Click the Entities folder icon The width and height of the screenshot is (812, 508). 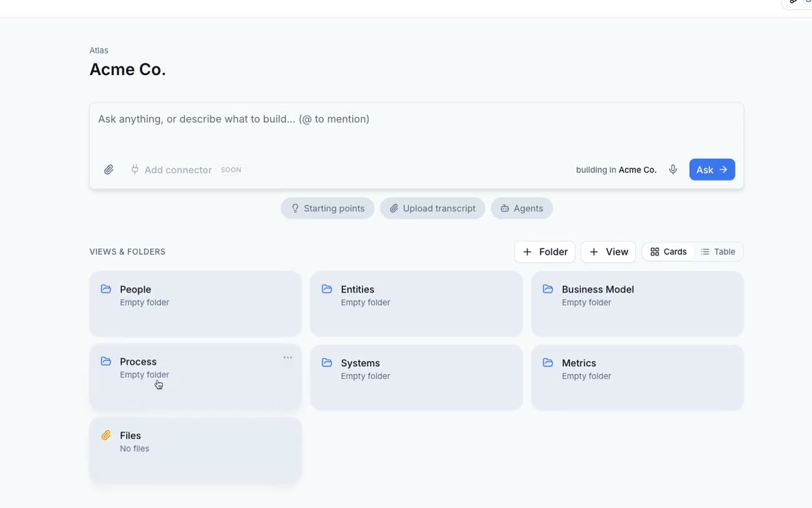click(327, 289)
